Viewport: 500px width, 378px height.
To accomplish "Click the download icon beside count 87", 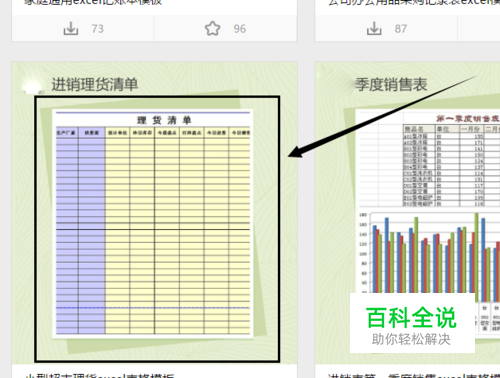I will click(x=374, y=29).
